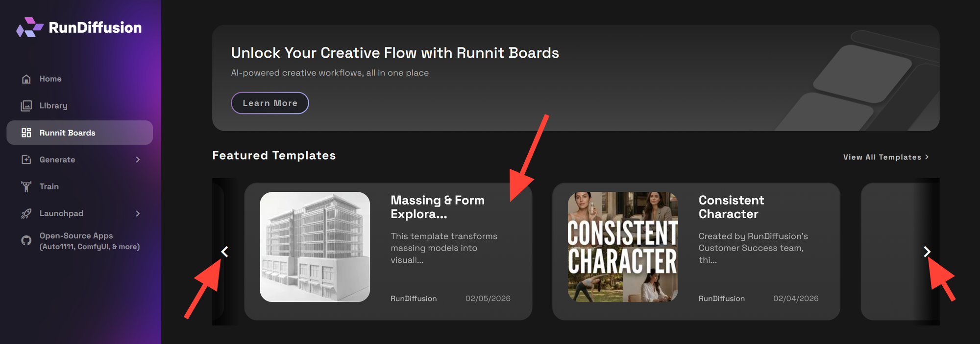Click the Generate sparkle icon
The width and height of the screenshot is (980, 344).
26,160
